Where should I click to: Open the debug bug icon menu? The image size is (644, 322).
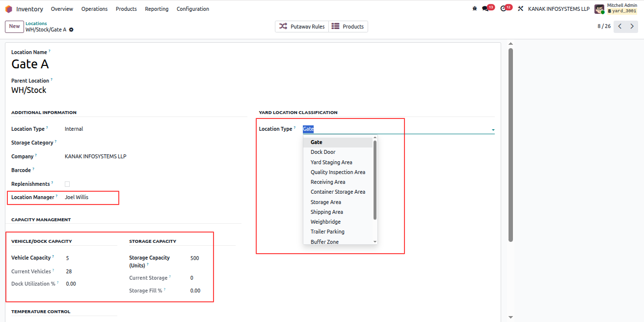[475, 9]
